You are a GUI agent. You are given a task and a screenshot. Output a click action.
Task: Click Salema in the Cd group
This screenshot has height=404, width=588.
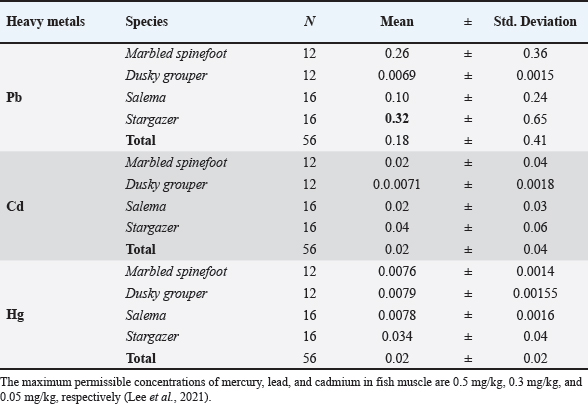click(x=146, y=206)
